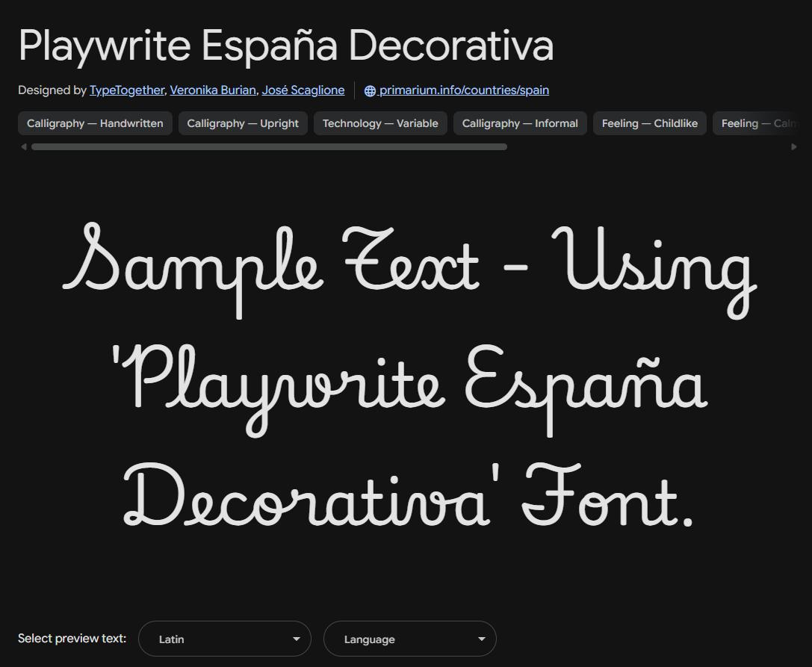The image size is (812, 667).
Task: Visit primarium.info/countries/spain link
Action: [464, 90]
